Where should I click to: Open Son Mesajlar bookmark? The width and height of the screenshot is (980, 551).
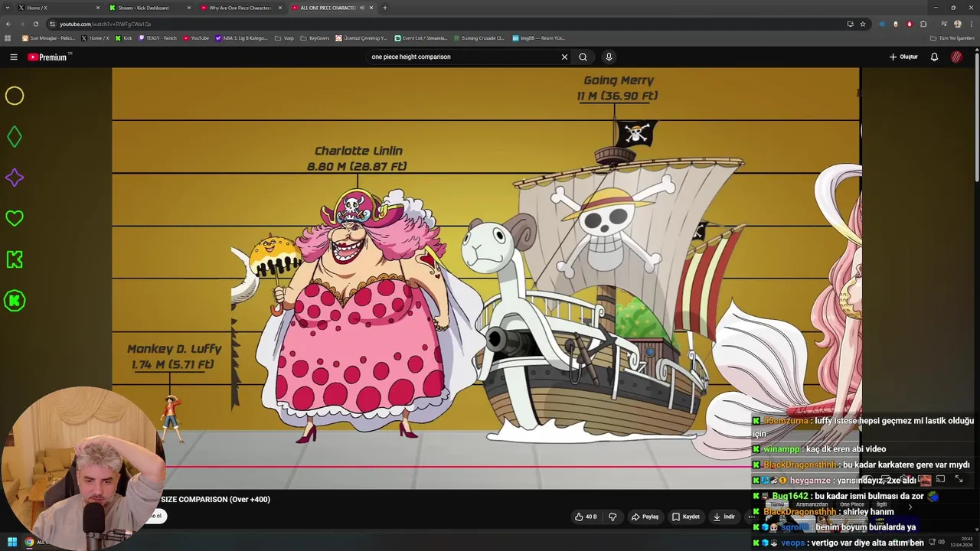pos(48,37)
